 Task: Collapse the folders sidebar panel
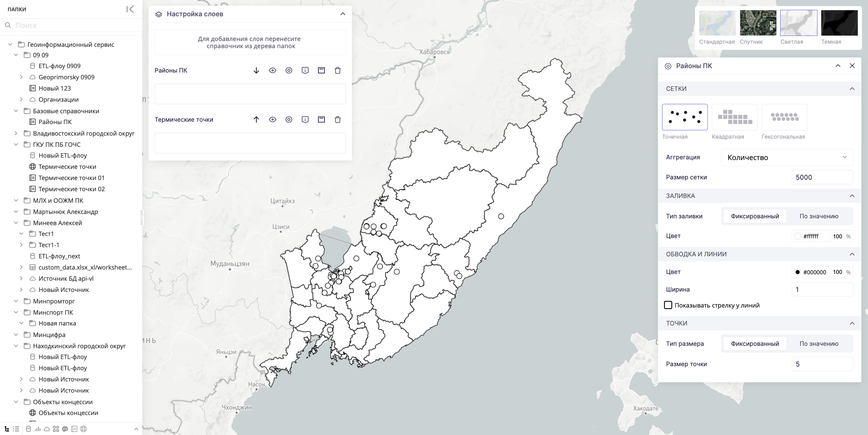[x=130, y=9]
